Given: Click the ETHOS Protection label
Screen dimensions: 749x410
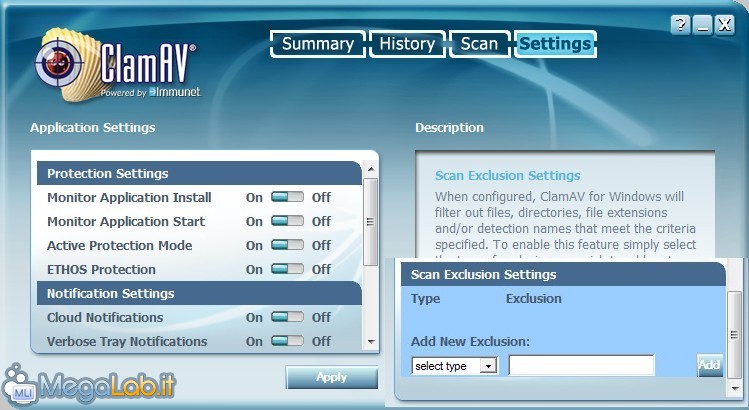Looking at the screenshot, I should tap(101, 270).
